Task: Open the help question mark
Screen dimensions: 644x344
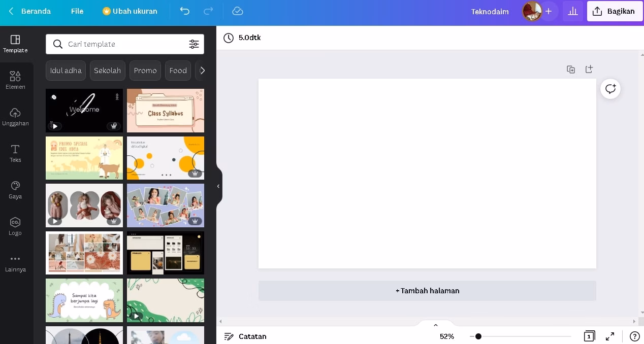Action: 634,336
